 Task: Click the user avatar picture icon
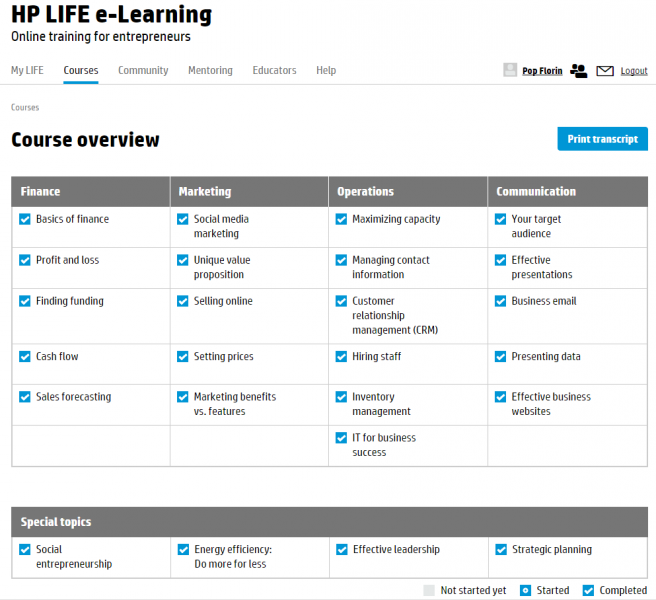click(x=510, y=70)
